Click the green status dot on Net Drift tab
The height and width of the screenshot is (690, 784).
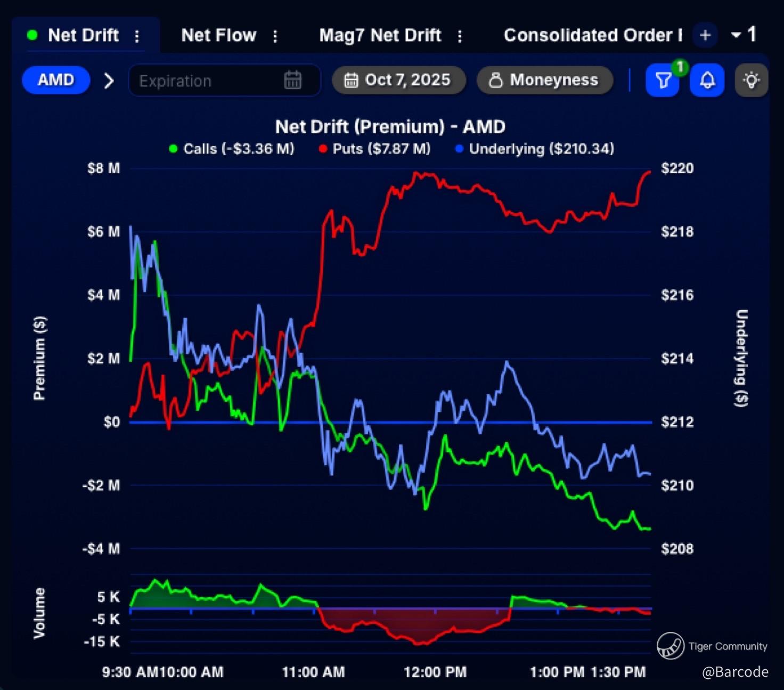pyautogui.click(x=32, y=35)
